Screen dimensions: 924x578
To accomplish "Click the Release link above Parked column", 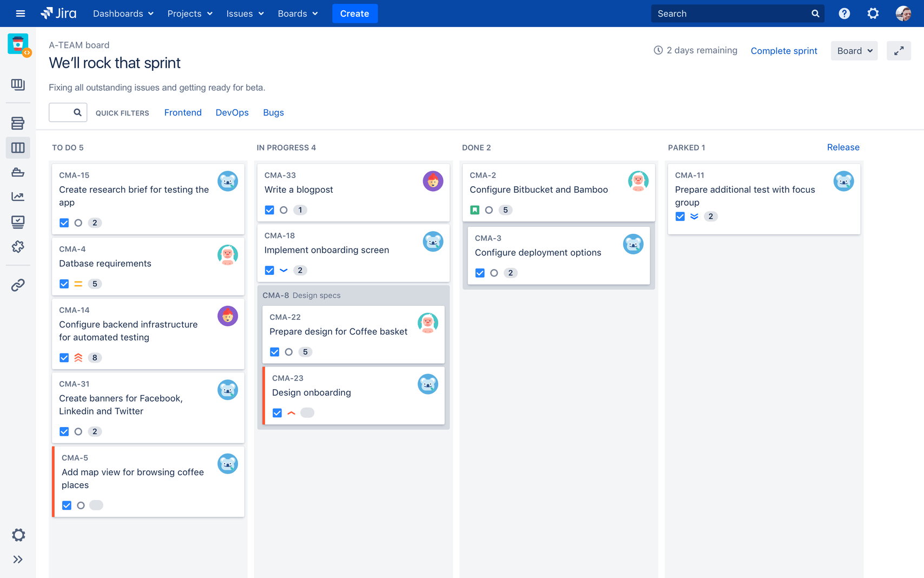I will click(x=843, y=147).
